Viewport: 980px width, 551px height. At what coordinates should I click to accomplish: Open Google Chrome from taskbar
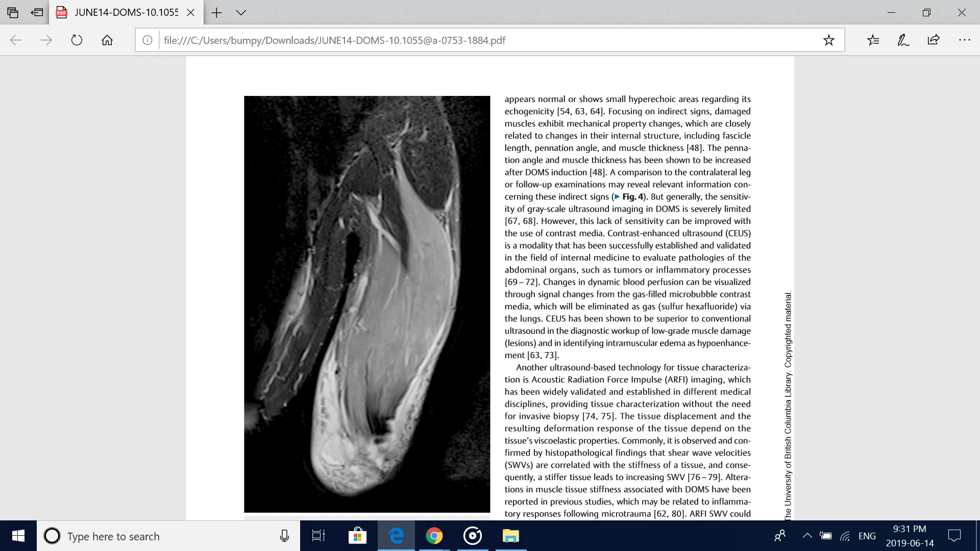coord(434,536)
